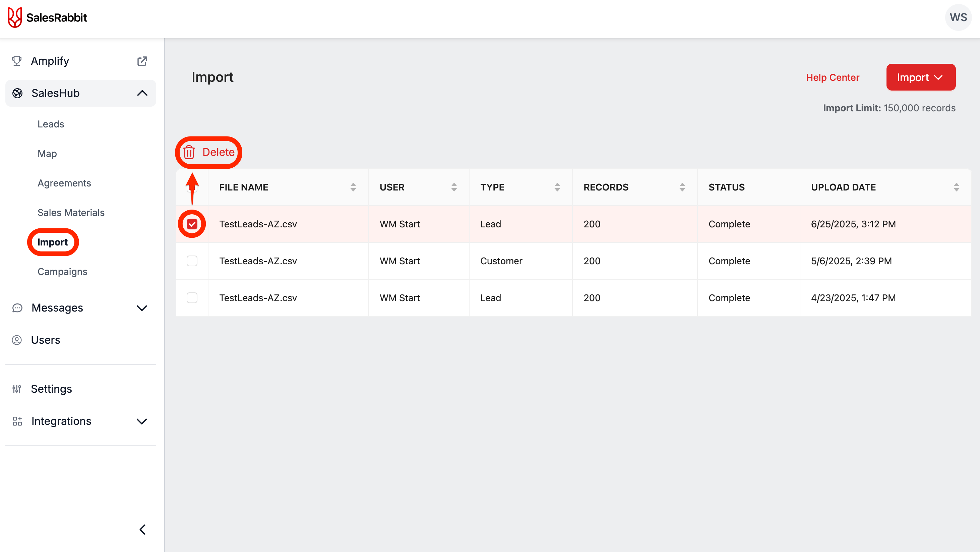Collapse the SalesHub section chevron
This screenshot has height=552, width=980.
[142, 93]
